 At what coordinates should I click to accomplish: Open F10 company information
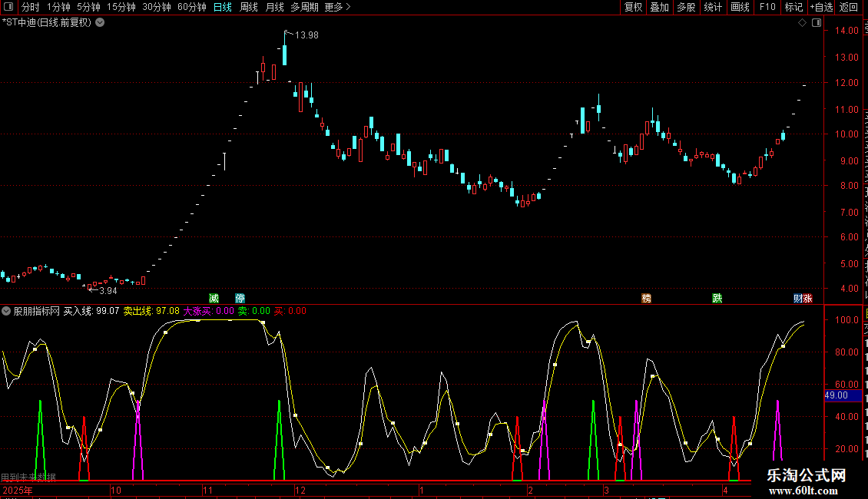tap(767, 7)
